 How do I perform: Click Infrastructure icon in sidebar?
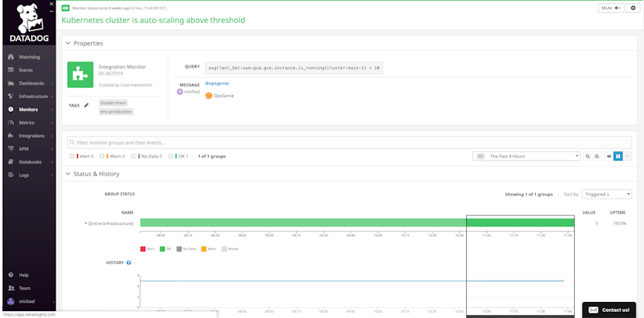pos(11,97)
